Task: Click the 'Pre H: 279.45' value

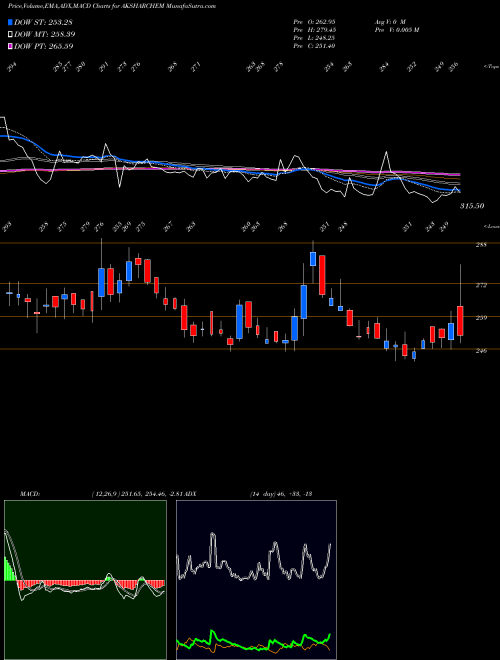Action: (314, 30)
